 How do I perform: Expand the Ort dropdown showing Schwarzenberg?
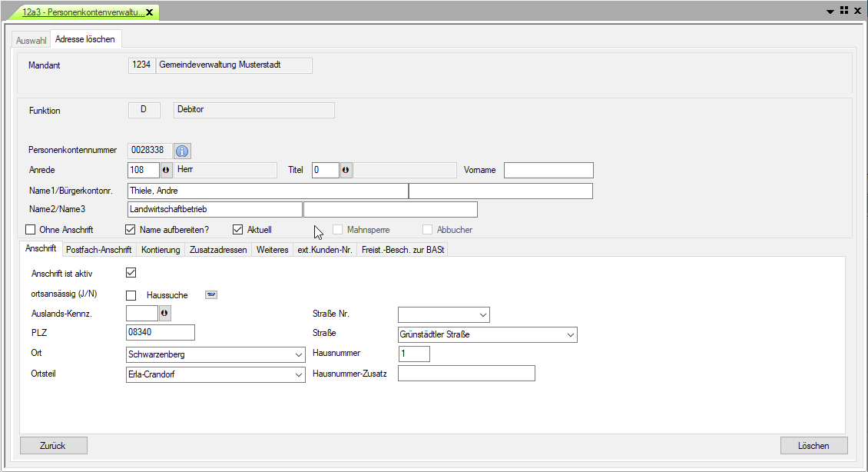pos(298,355)
